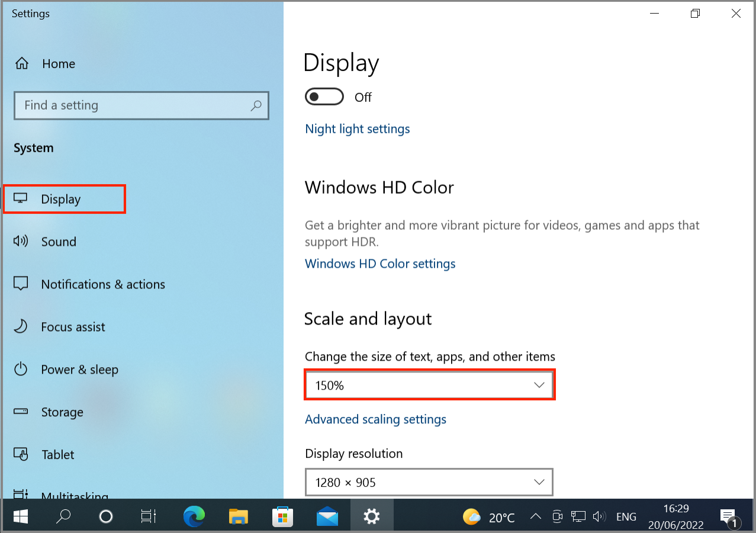This screenshot has height=533, width=756.
Task: Open Night light settings link
Action: pyautogui.click(x=358, y=129)
